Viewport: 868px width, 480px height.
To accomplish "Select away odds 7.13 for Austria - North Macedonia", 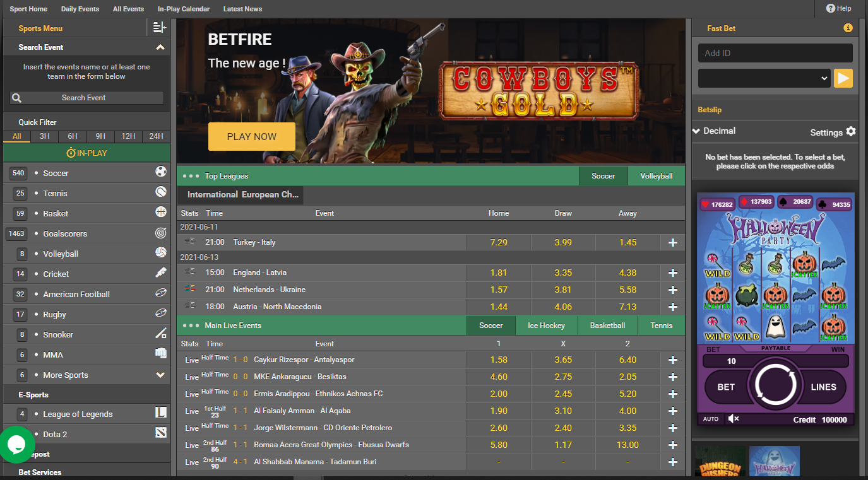I will [x=627, y=307].
